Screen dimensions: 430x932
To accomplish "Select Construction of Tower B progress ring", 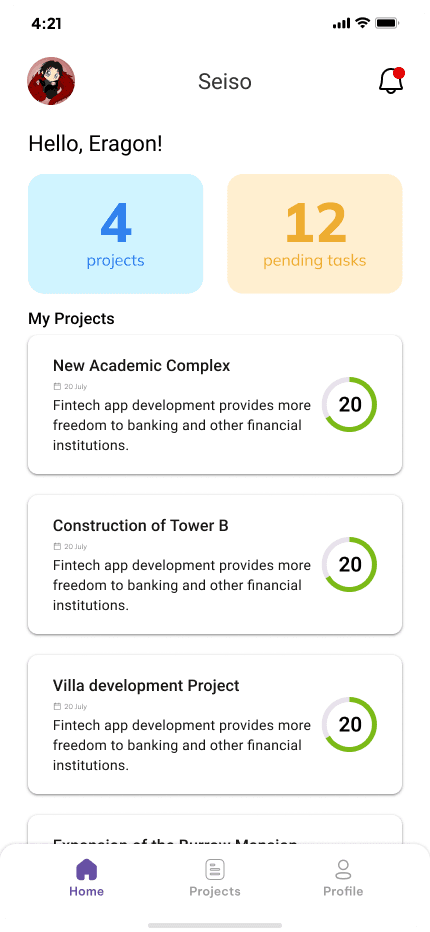I will (350, 564).
